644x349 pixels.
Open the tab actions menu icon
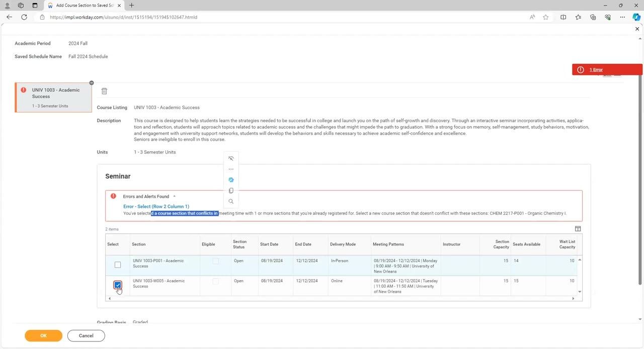pyautogui.click(x=35, y=5)
